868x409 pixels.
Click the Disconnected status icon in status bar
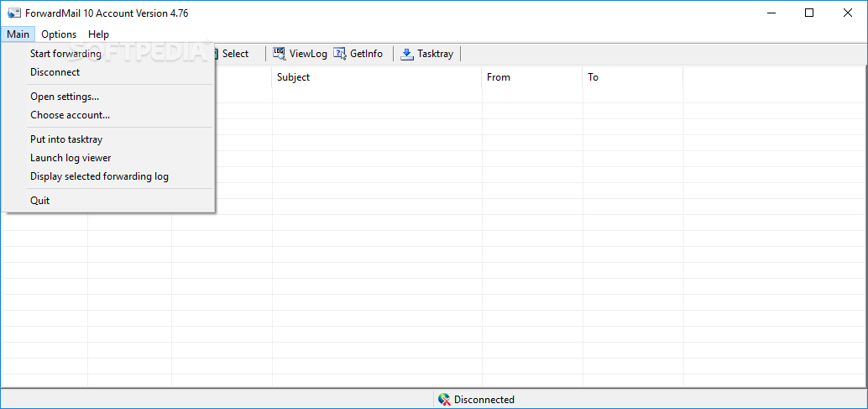pyautogui.click(x=444, y=400)
